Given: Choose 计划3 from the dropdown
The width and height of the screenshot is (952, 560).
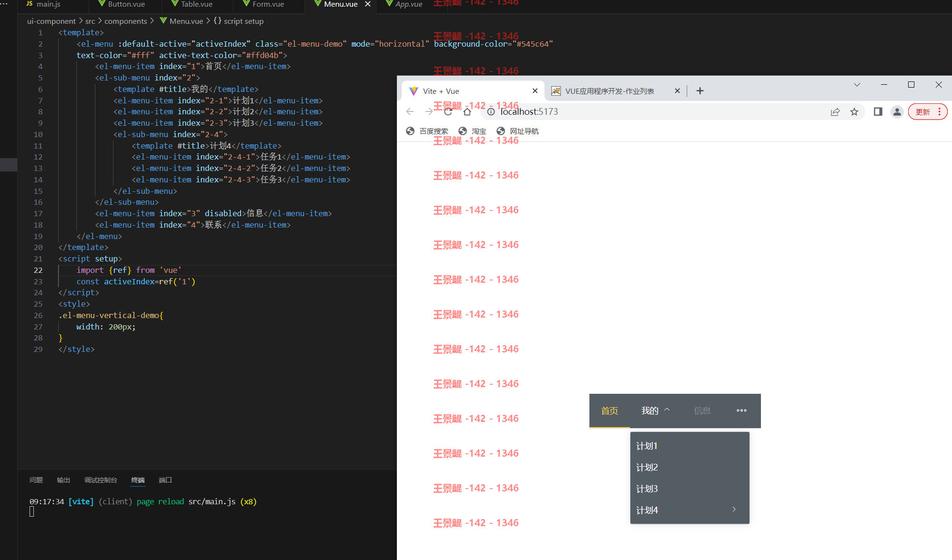Looking at the screenshot, I should (690, 489).
